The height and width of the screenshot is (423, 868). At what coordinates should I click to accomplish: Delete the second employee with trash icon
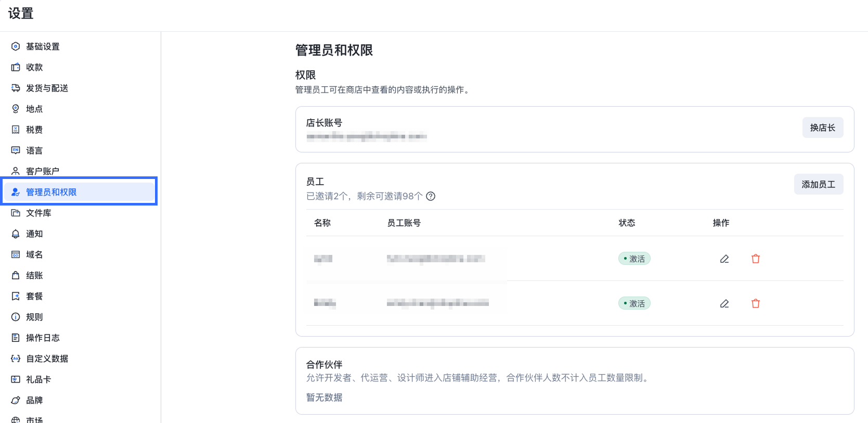756,303
